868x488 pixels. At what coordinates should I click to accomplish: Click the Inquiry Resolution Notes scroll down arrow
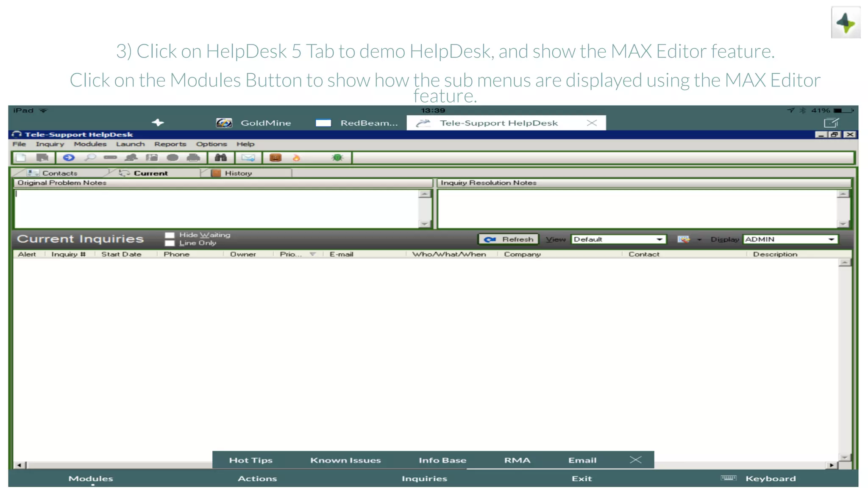(843, 224)
